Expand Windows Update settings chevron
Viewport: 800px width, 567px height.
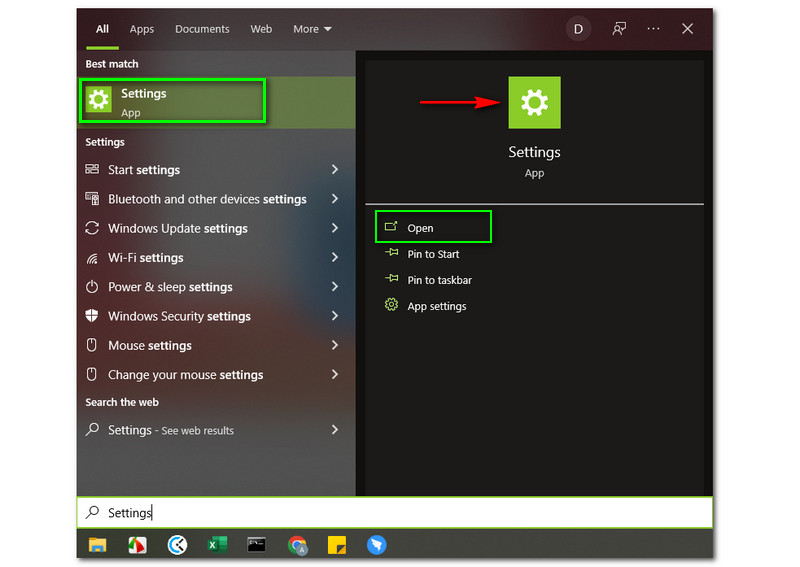click(x=335, y=228)
